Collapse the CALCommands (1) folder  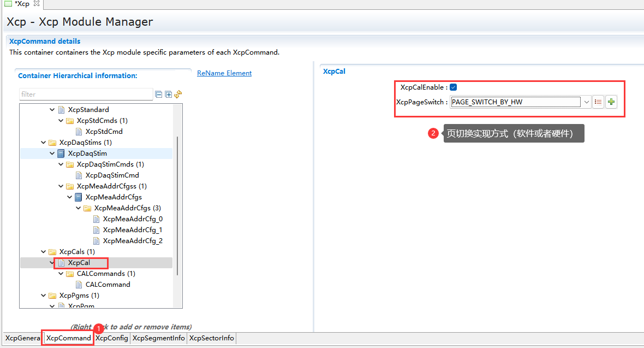click(61, 274)
